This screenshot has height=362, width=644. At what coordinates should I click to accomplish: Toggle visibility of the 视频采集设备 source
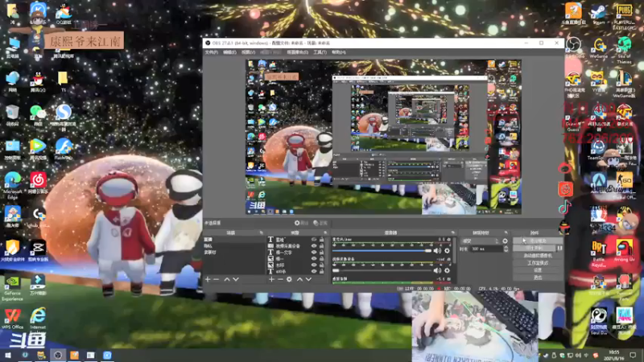click(314, 246)
